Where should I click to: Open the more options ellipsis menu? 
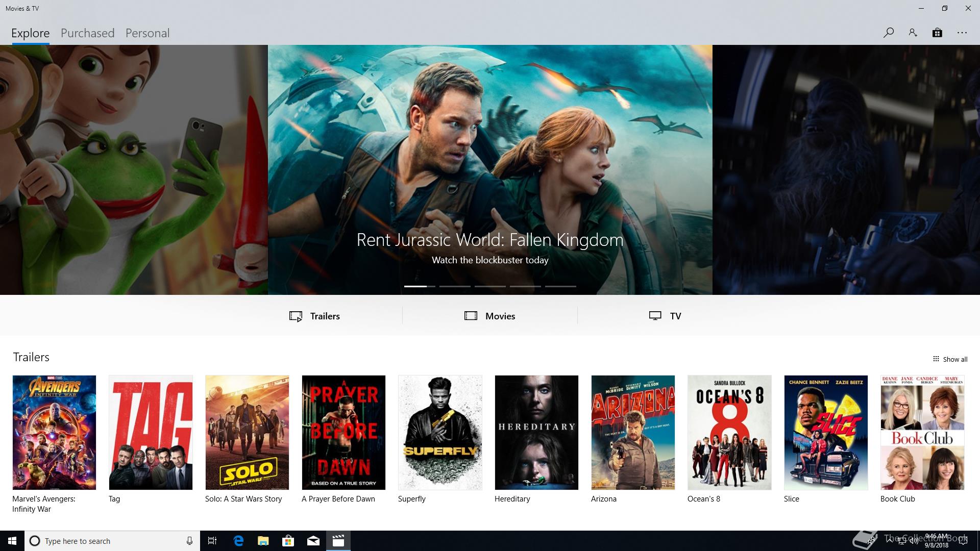962,33
